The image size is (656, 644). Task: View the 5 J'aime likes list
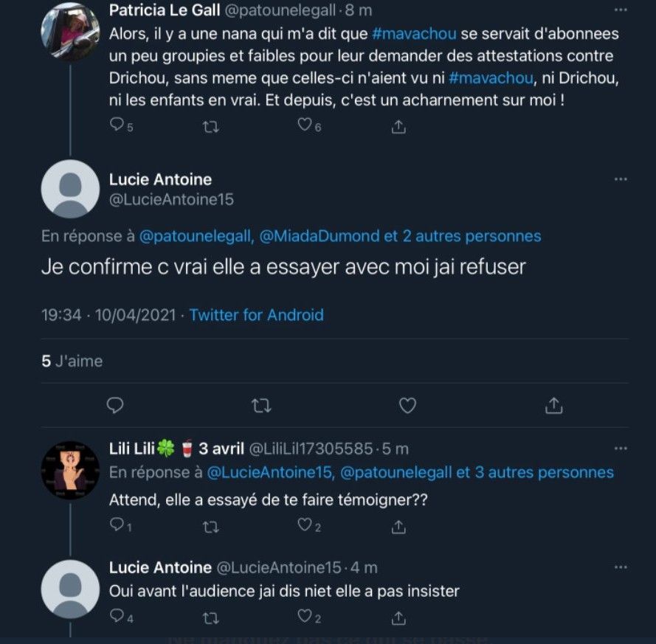[x=72, y=361]
